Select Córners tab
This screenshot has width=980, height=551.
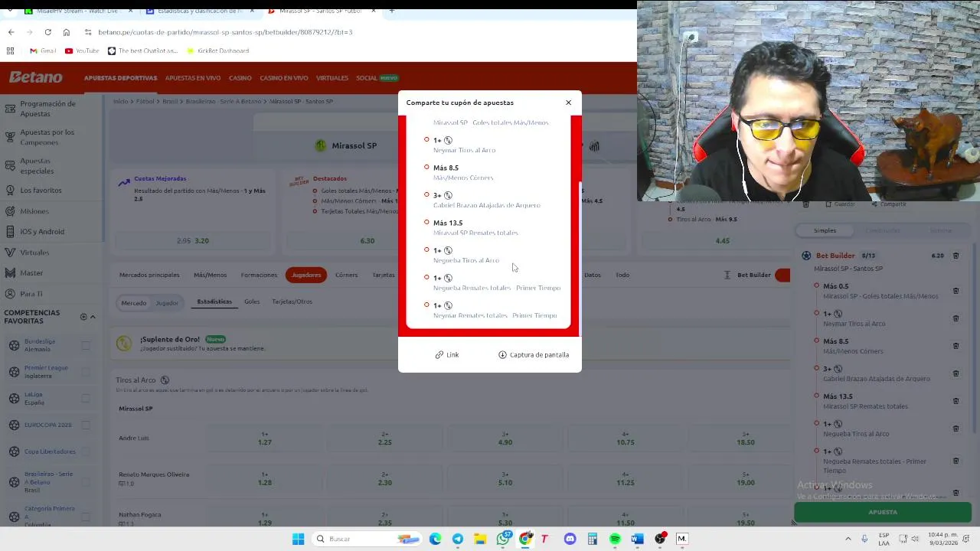[346, 275]
